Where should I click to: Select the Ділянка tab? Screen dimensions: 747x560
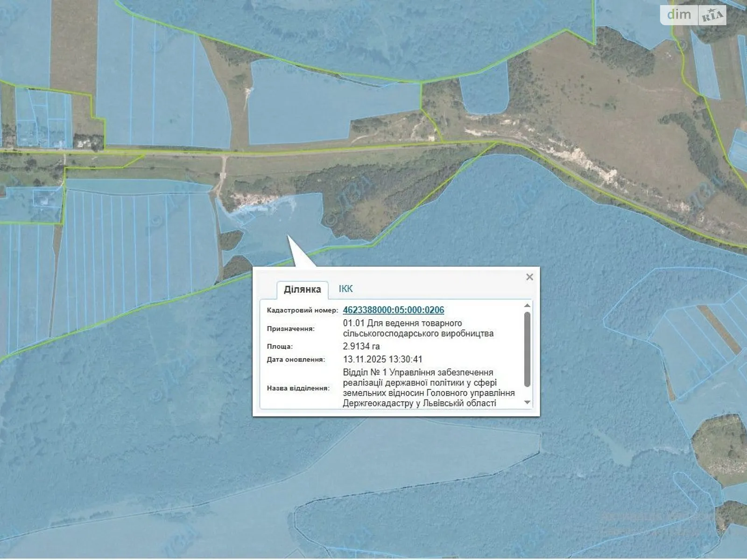[302, 289]
